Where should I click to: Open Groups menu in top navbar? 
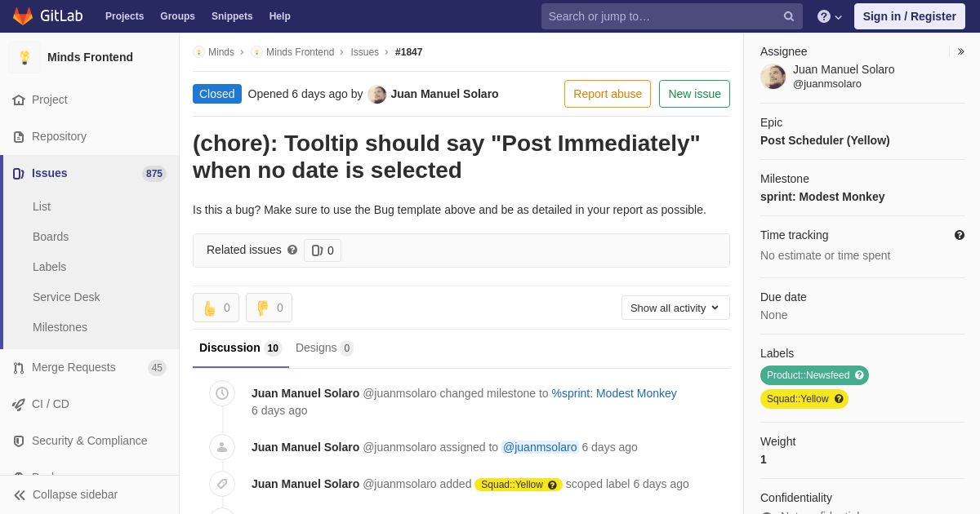[x=177, y=16]
